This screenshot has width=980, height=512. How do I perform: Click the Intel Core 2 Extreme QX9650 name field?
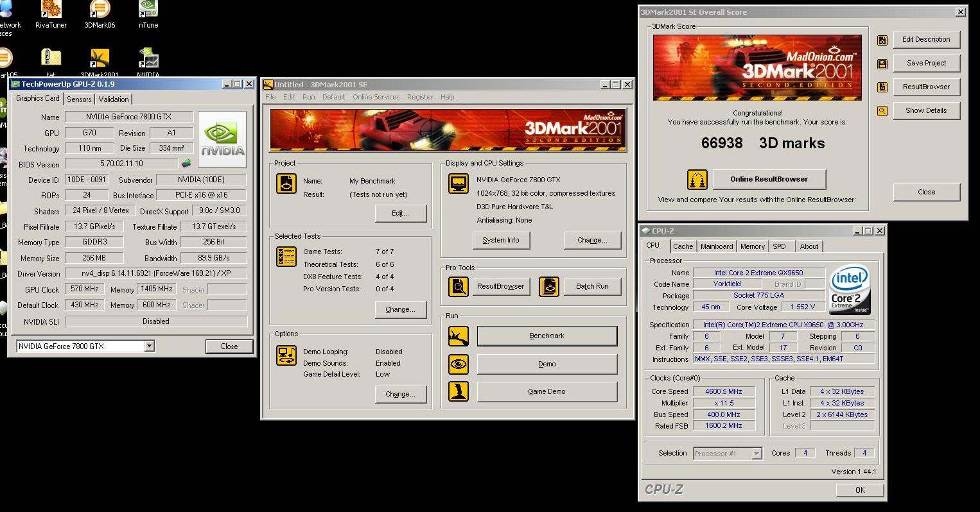tap(758, 273)
